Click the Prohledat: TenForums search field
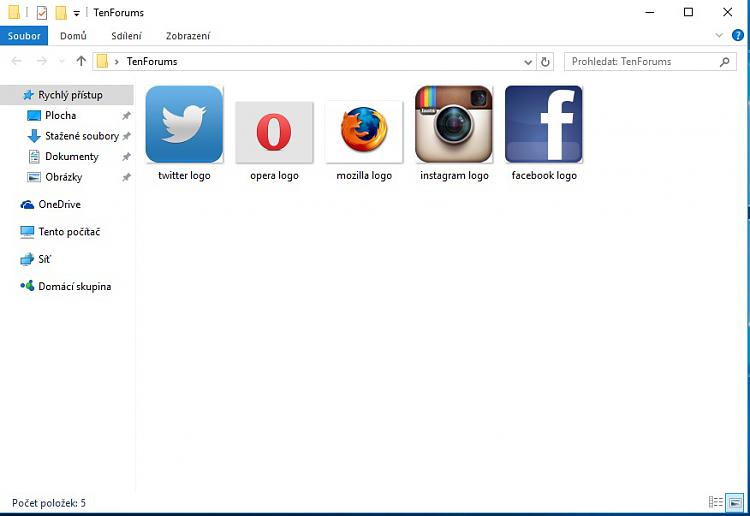 650,62
